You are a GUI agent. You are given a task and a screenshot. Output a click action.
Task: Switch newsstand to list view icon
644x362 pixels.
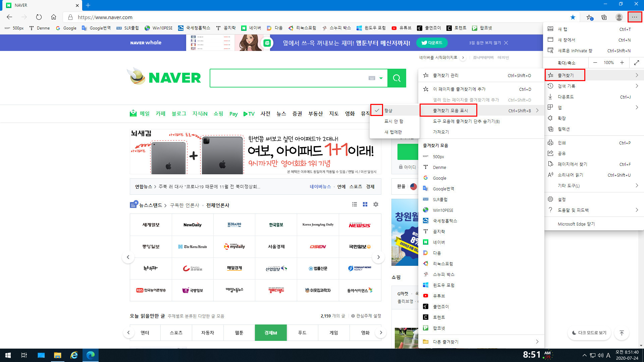pos(354,204)
